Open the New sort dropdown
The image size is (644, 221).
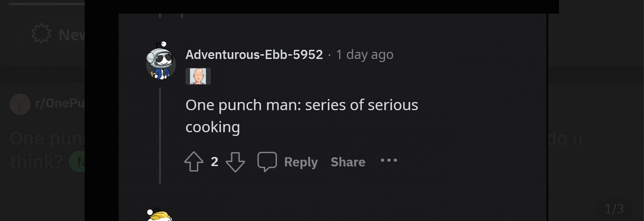coord(71,35)
